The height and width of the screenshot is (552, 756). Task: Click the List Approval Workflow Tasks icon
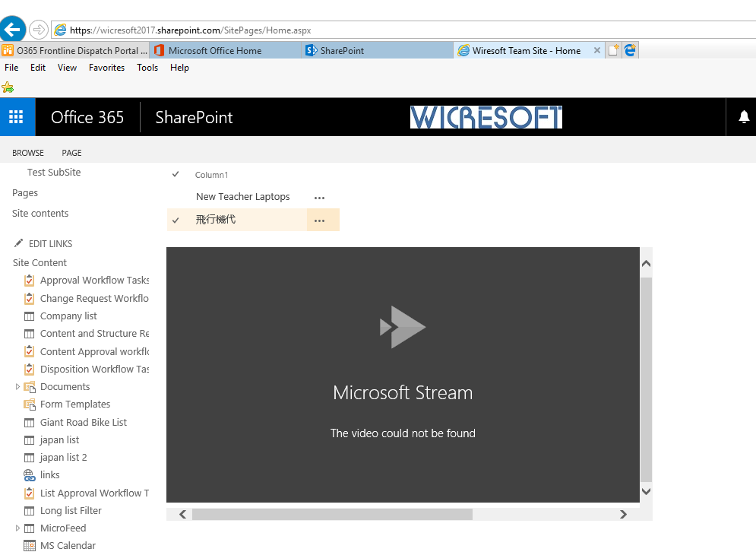coord(30,493)
